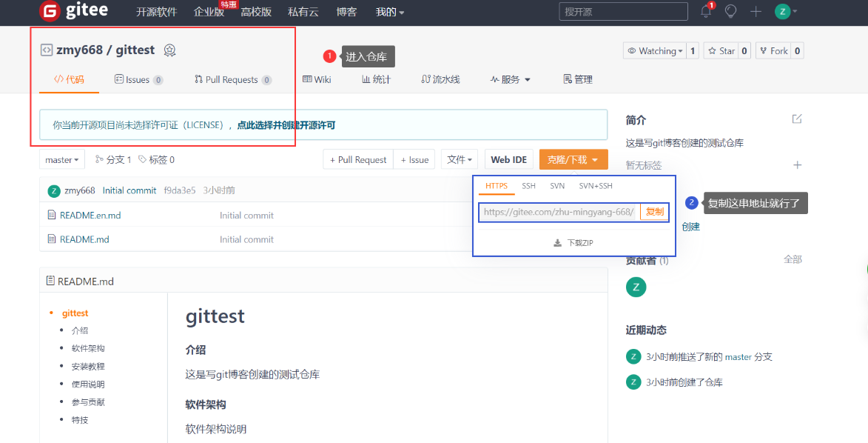
Task: Click gittest in the README outline
Action: 75,313
